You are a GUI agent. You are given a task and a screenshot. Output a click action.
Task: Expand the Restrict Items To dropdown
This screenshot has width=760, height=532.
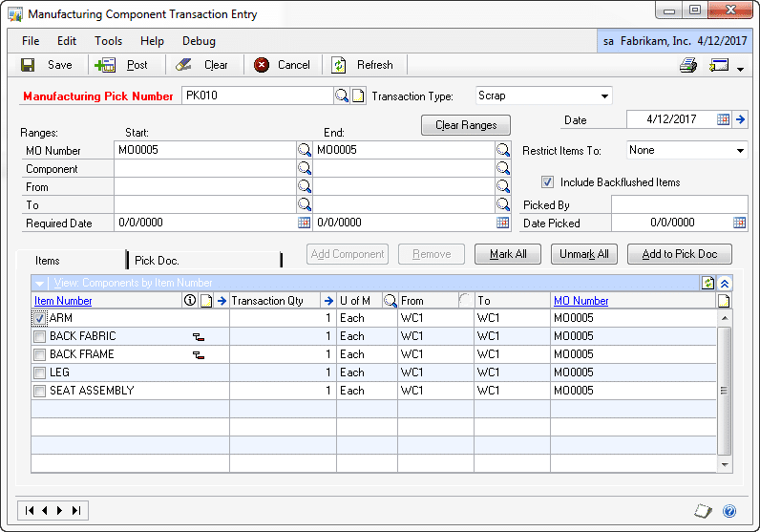740,150
